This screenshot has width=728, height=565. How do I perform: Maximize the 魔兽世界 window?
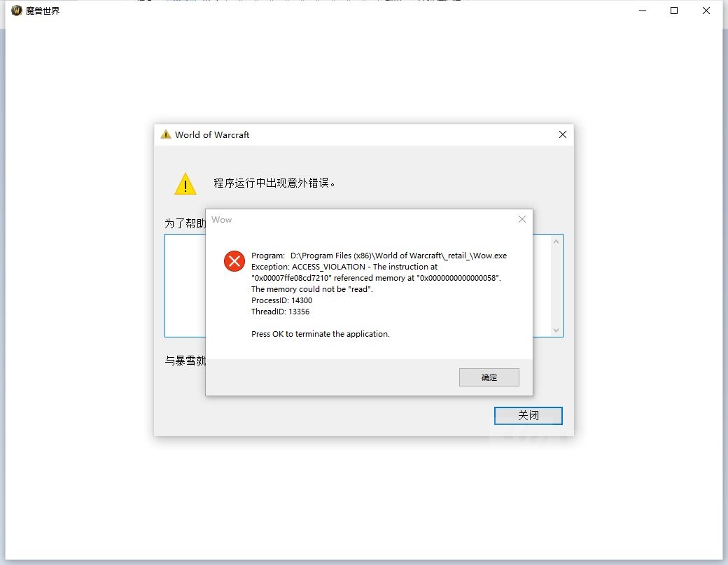click(674, 11)
